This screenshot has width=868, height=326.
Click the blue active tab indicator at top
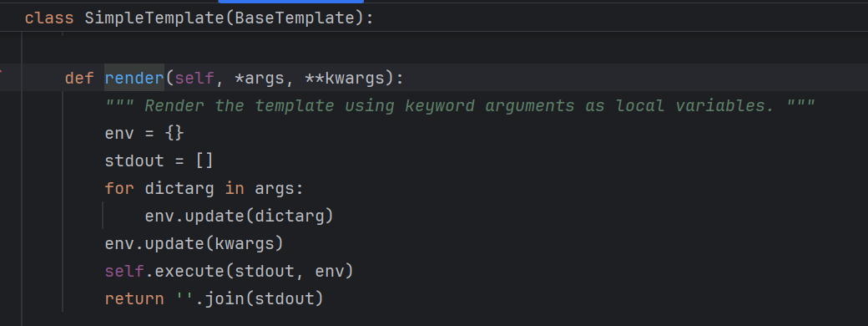click(290, 2)
